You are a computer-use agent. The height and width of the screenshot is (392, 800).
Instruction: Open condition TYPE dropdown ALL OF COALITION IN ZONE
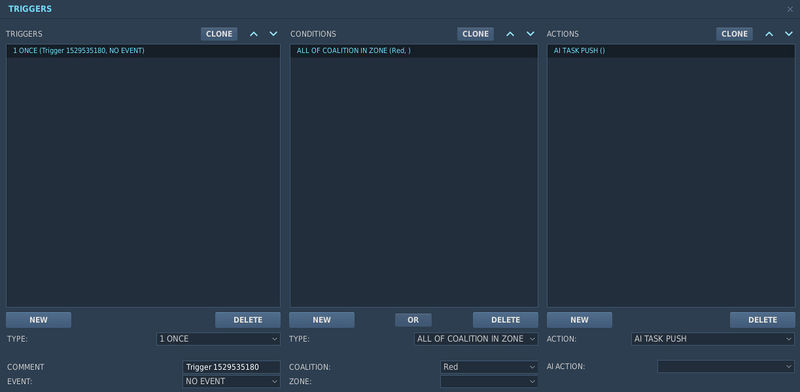pyautogui.click(x=477, y=339)
